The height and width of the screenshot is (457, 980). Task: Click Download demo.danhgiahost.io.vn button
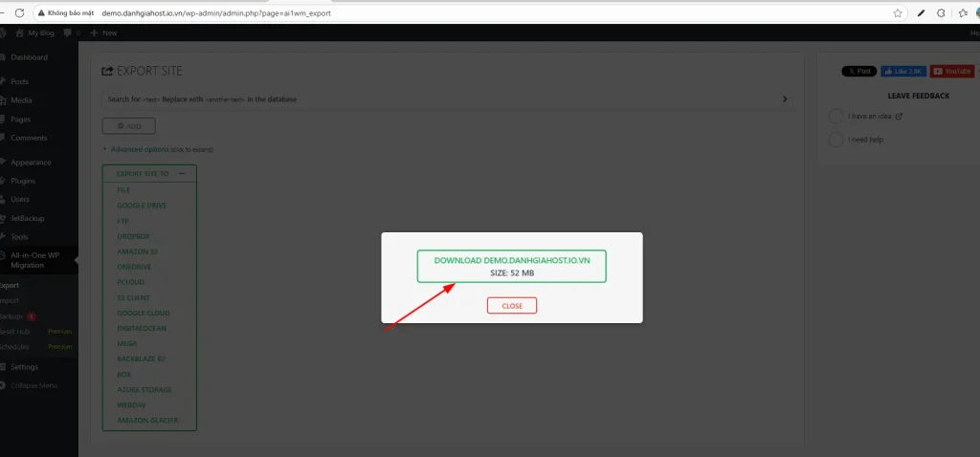511,267
